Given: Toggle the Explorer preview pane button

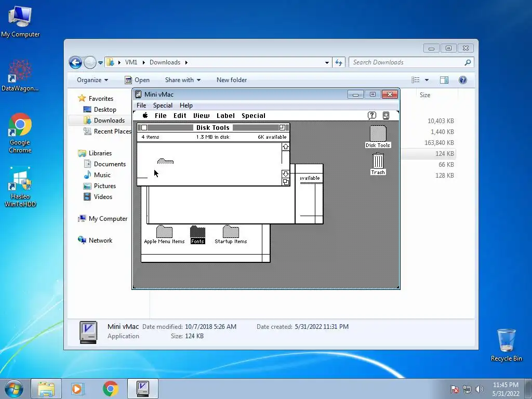Looking at the screenshot, I should pos(444,79).
